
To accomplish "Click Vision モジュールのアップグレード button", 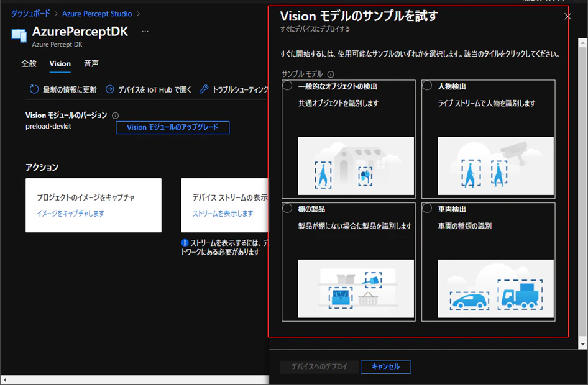I will click(x=173, y=127).
